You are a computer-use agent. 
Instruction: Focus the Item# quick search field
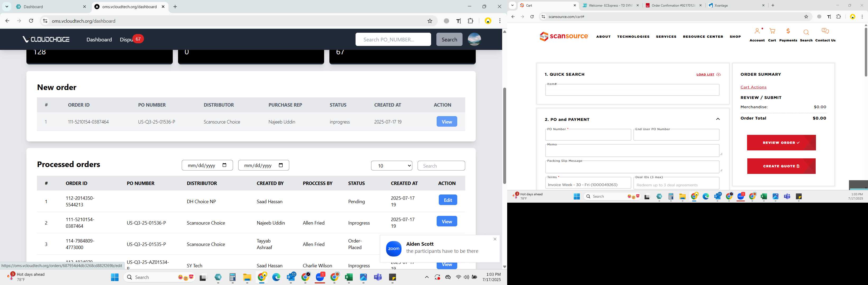click(632, 90)
